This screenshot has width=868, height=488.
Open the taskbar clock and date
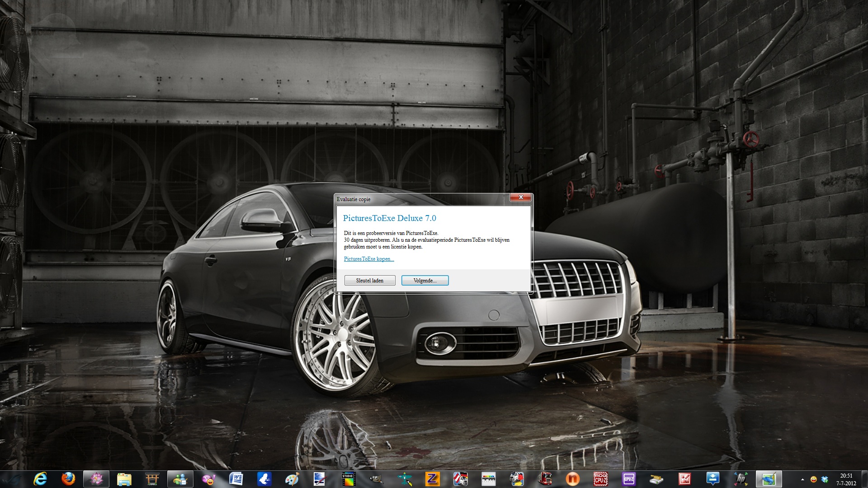tap(846, 479)
